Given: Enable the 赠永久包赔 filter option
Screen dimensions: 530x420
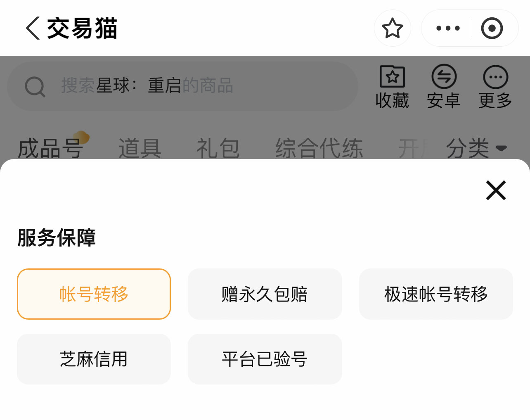Looking at the screenshot, I should coord(265,294).
